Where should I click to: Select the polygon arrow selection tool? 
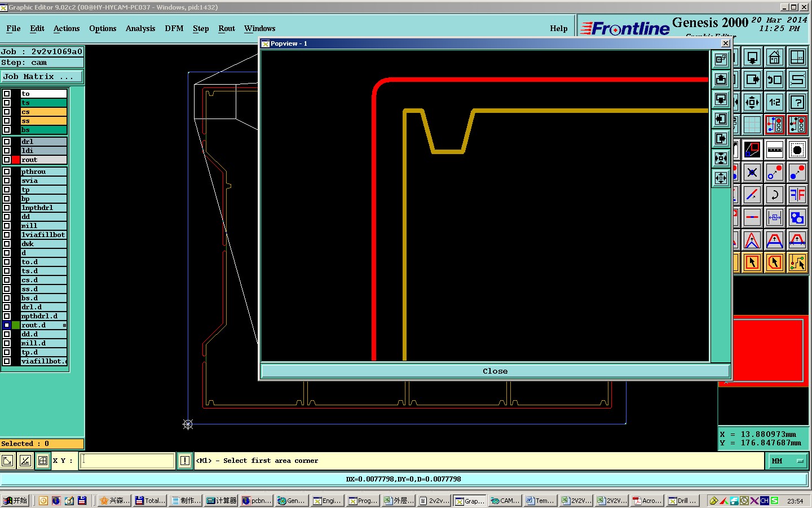click(775, 262)
